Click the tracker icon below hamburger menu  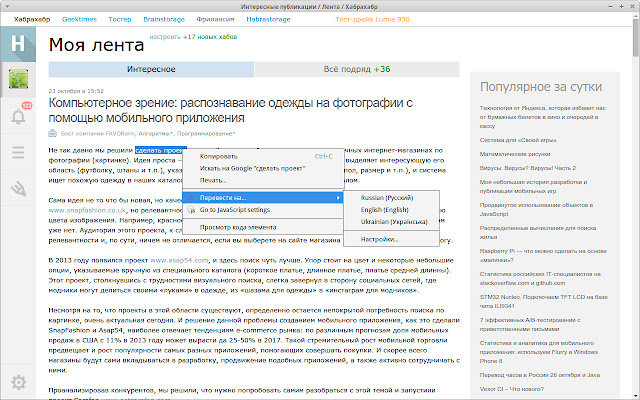(x=18, y=187)
